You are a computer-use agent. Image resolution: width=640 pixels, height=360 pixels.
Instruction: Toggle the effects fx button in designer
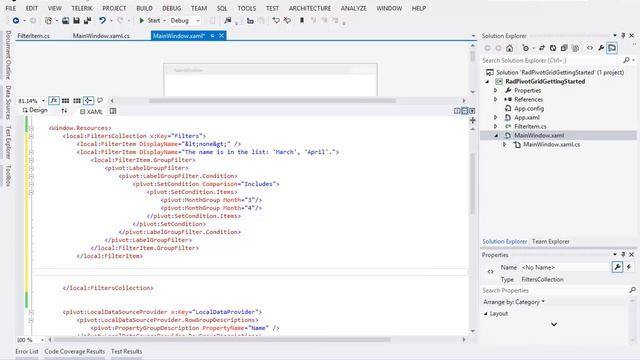[x=54, y=100]
